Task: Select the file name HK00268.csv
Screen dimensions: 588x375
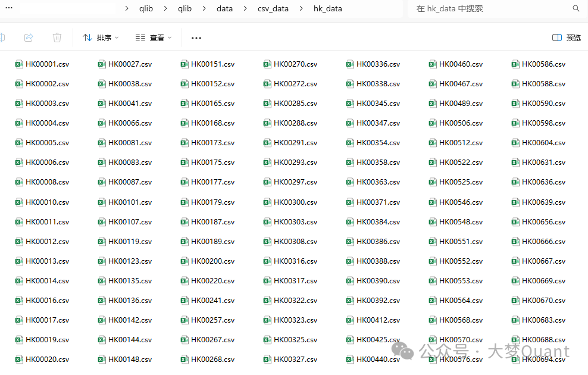Action: [212, 360]
